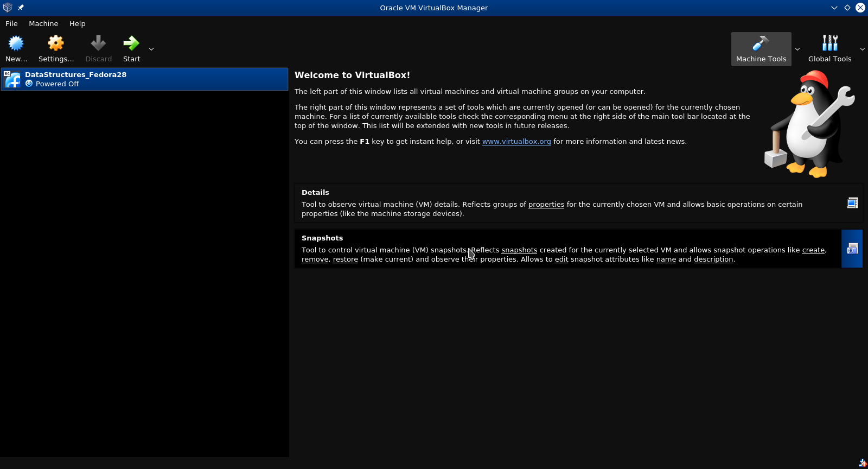The image size is (868, 469).
Task: Visit the www.virtualbox.org link
Action: [516, 142]
